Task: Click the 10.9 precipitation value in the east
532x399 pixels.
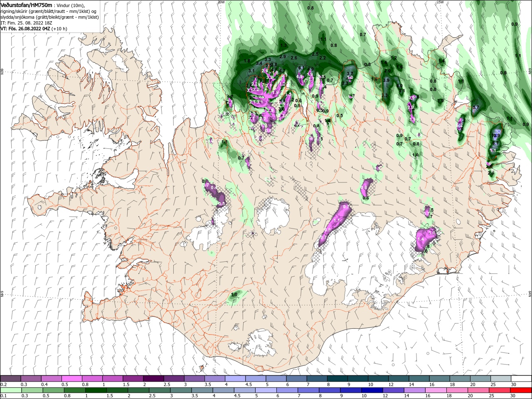Action: pos(496,135)
